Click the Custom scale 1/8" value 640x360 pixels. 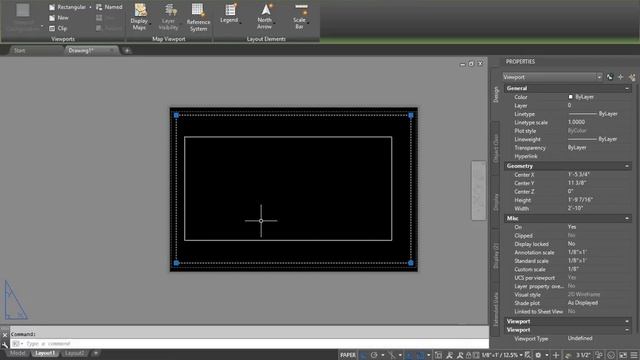tap(573, 269)
